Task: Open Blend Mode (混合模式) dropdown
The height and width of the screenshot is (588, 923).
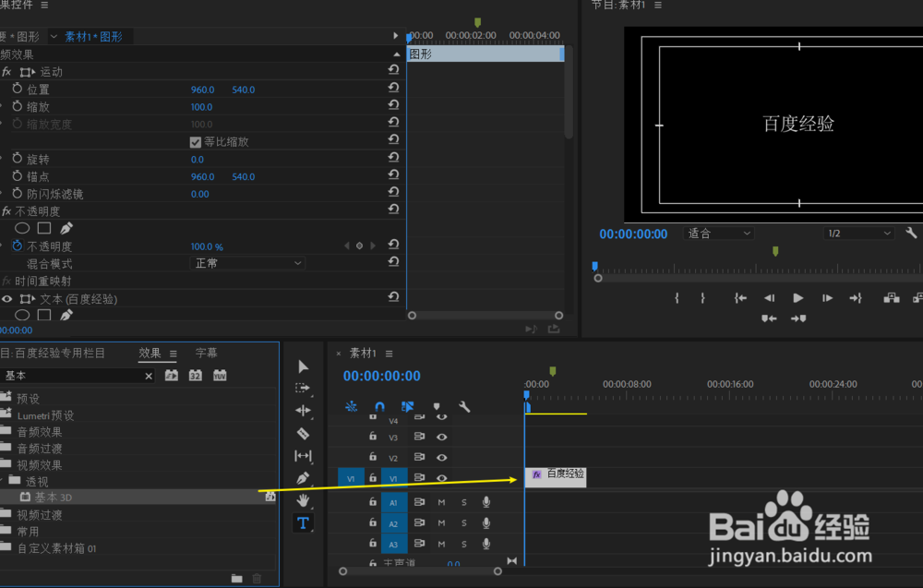Action: [x=247, y=263]
